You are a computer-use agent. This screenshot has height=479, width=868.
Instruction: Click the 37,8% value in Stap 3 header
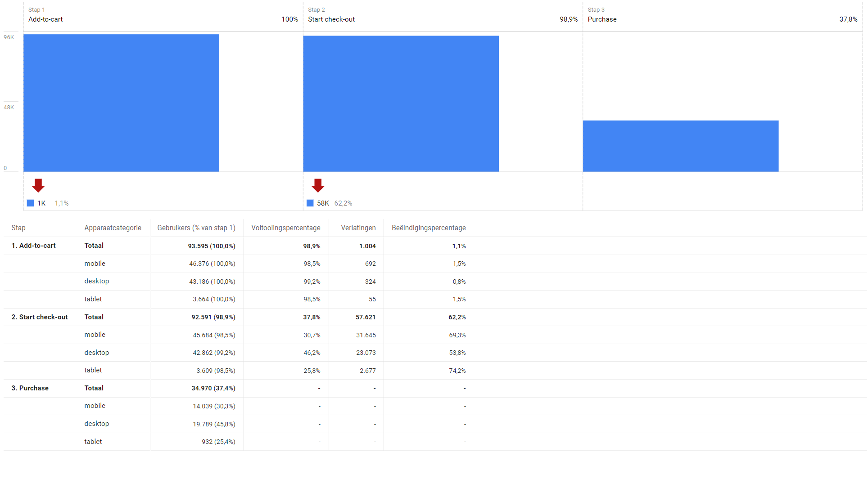(848, 19)
